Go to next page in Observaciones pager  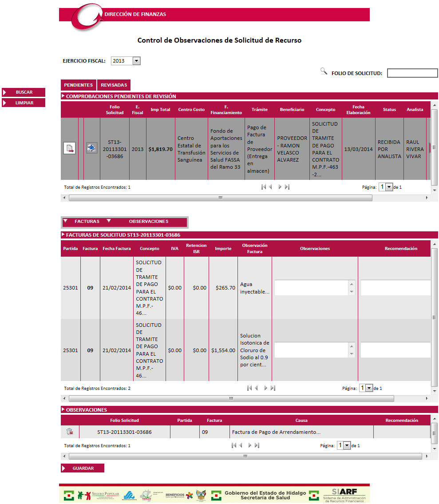pos(250,445)
